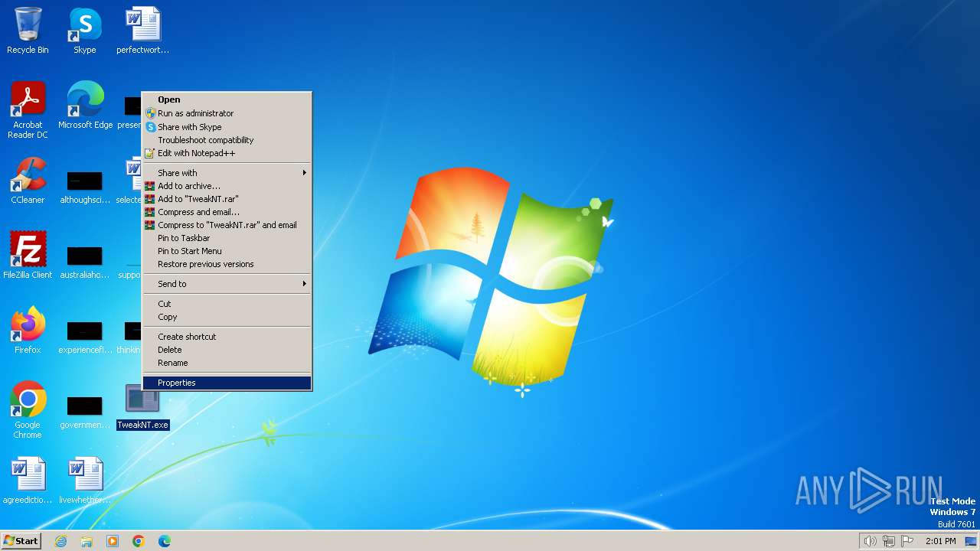Open Windows Media Player from taskbar

click(113, 541)
